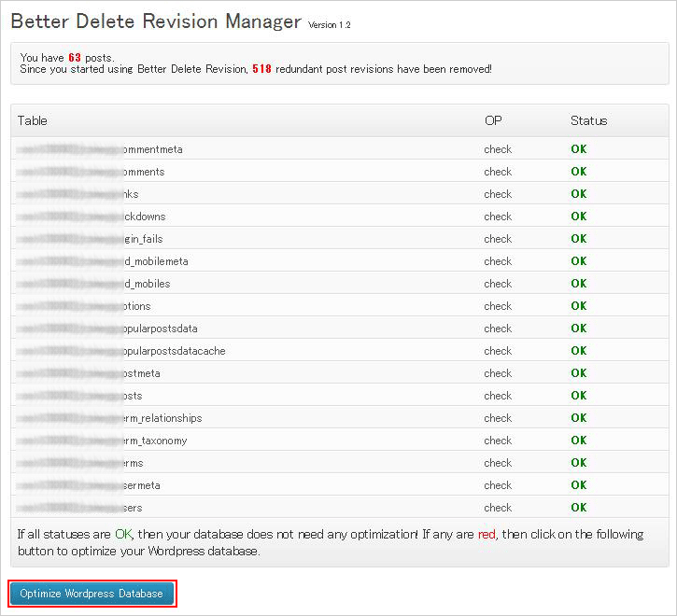677x616 pixels.
Task: Click the 'opularpostsdata' table name
Action: (x=107, y=329)
